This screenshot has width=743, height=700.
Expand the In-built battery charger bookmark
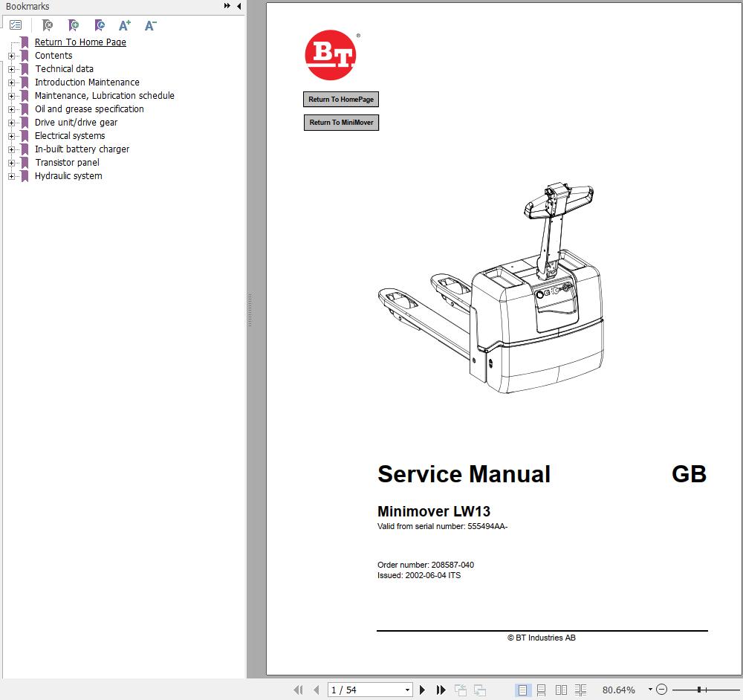11,149
